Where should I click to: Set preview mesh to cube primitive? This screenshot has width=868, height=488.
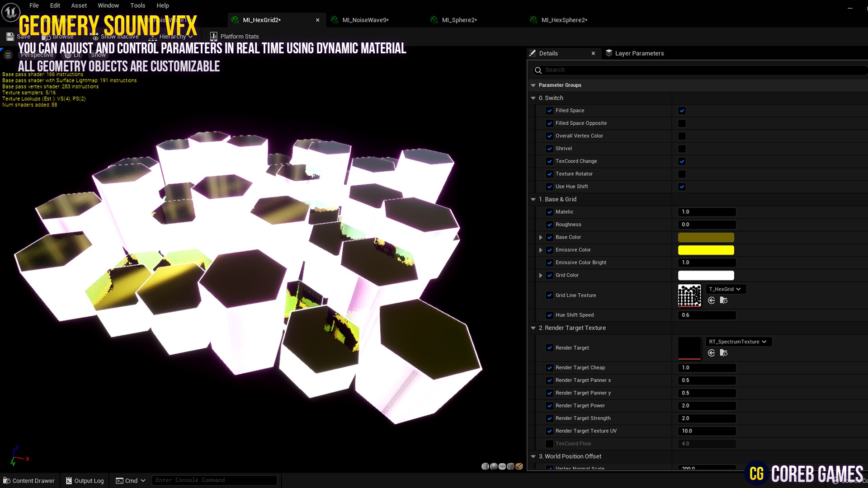tap(511, 466)
